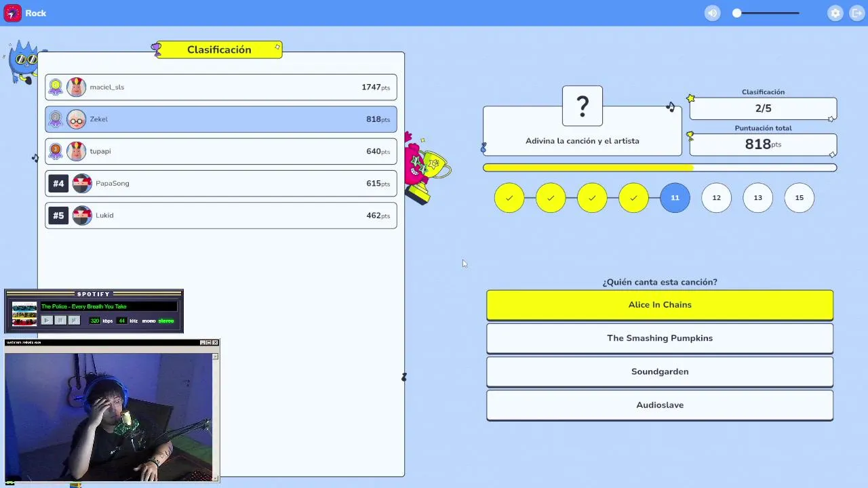Adjust the volume slider handle
The image size is (868, 488).
[737, 13]
